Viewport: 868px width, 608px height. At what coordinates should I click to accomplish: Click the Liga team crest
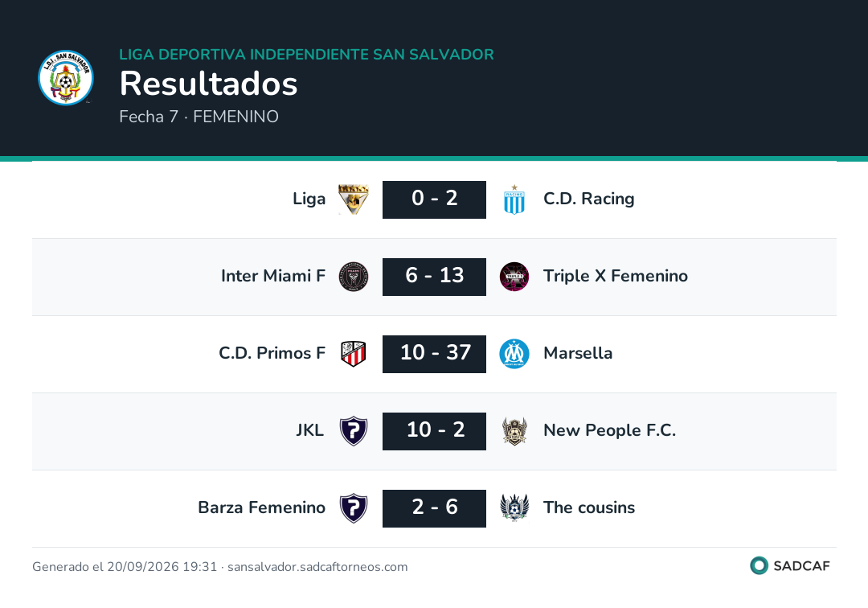[x=353, y=199]
